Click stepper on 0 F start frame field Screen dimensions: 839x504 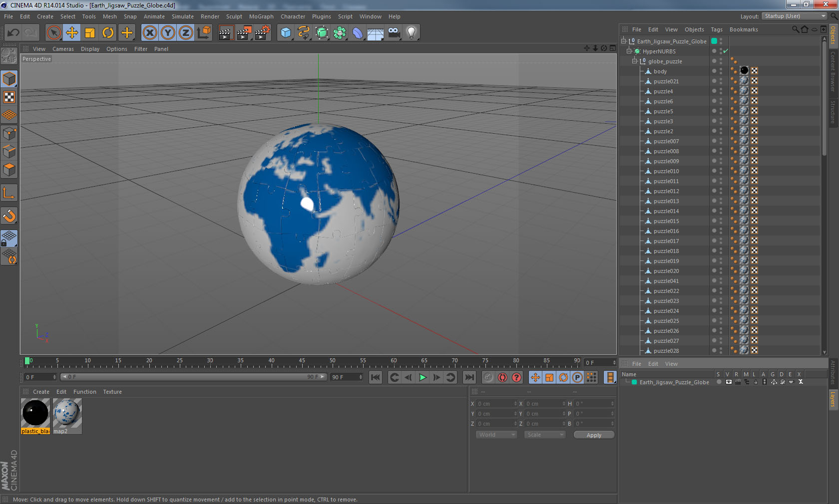point(54,377)
